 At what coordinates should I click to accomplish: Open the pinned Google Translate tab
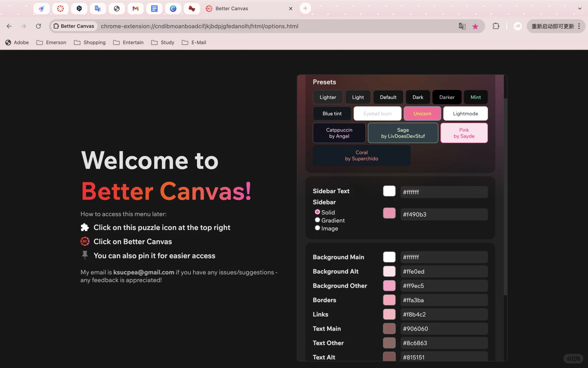pos(98,9)
